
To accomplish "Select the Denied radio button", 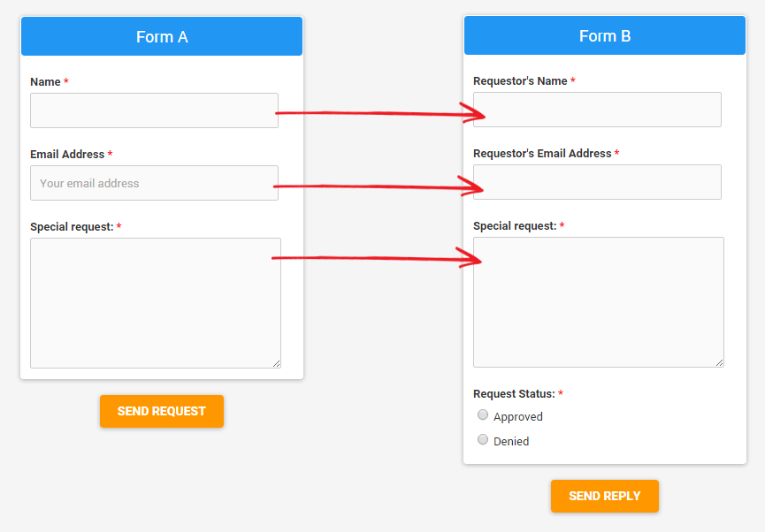I will coord(483,439).
